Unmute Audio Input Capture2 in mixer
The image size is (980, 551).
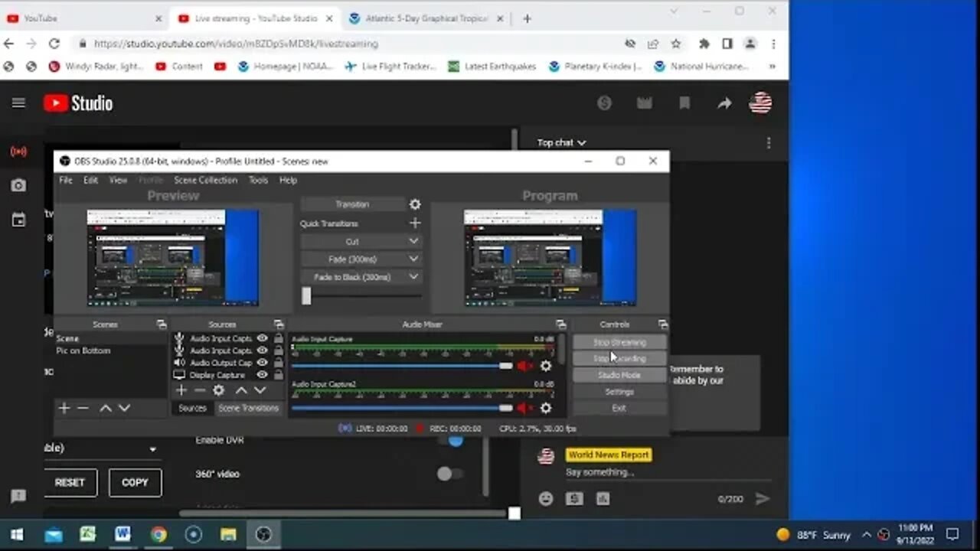point(525,409)
